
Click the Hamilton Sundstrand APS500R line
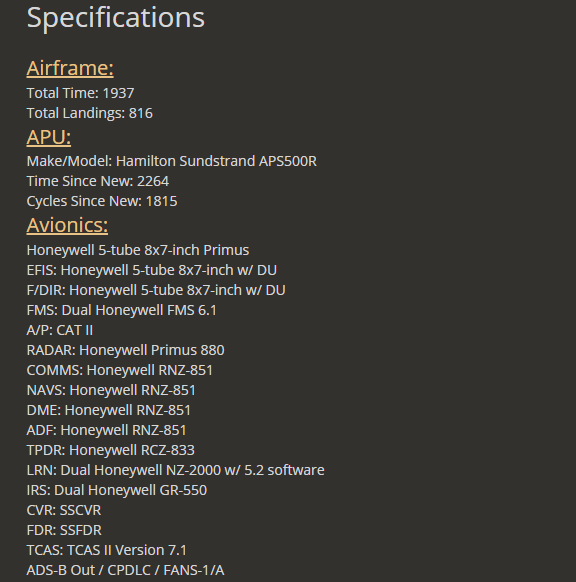tap(171, 161)
